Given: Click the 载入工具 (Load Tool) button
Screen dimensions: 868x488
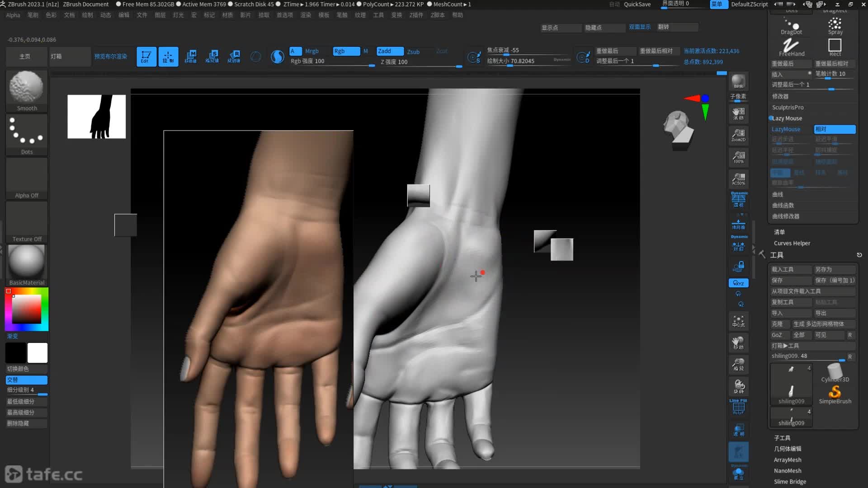Looking at the screenshot, I should pos(791,269).
